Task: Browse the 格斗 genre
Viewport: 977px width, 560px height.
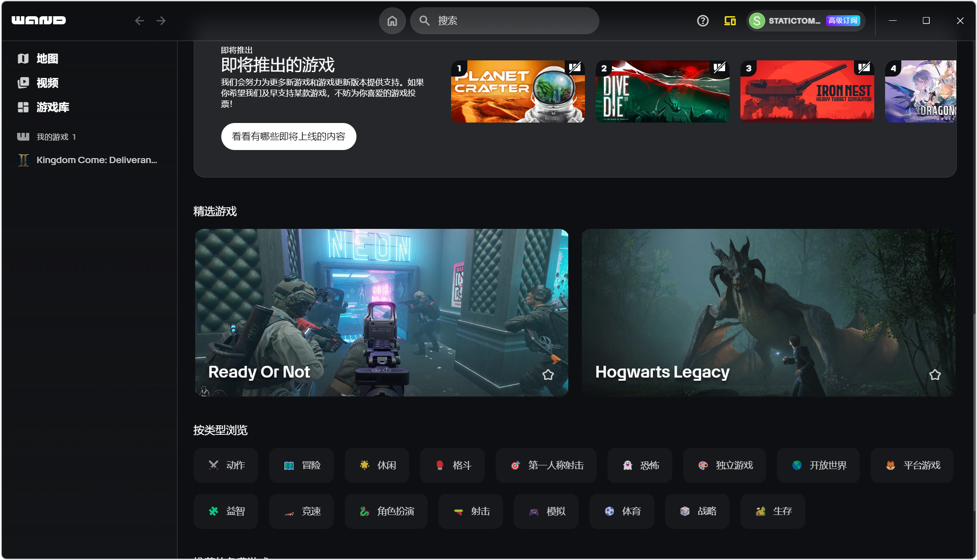Action: click(452, 465)
